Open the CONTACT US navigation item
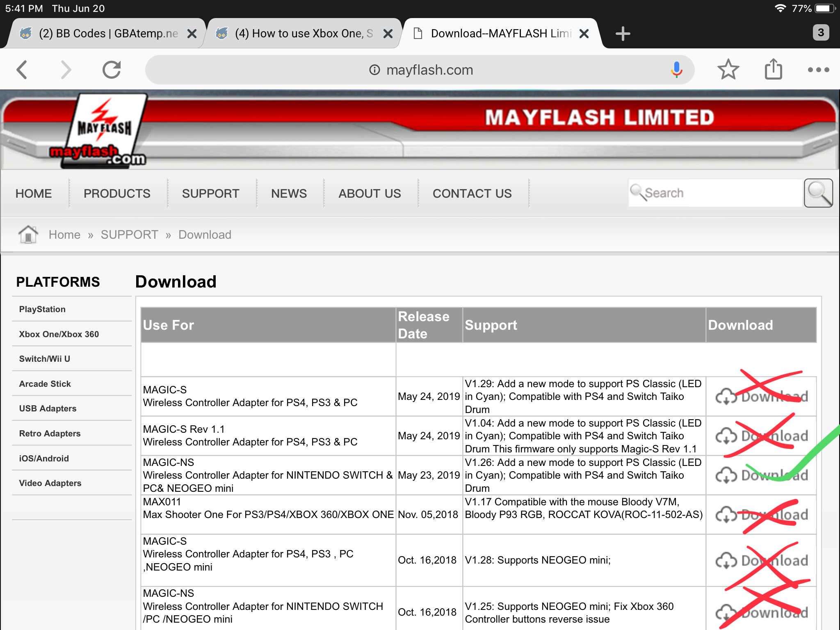The image size is (840, 630). coord(472,193)
